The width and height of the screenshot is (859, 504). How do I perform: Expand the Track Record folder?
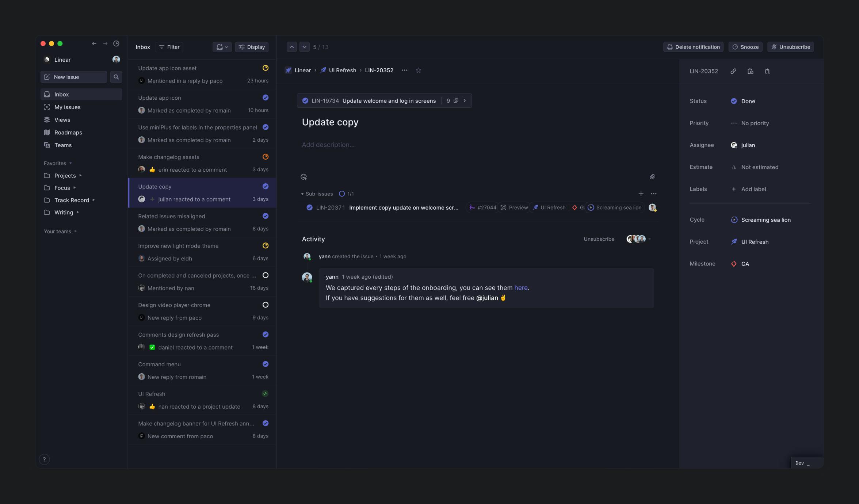point(93,200)
